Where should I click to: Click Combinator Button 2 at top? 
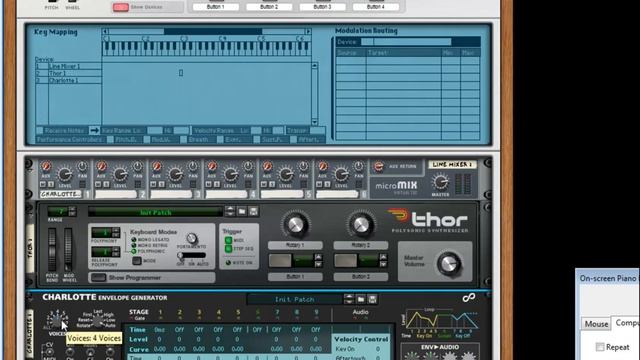pos(269,7)
